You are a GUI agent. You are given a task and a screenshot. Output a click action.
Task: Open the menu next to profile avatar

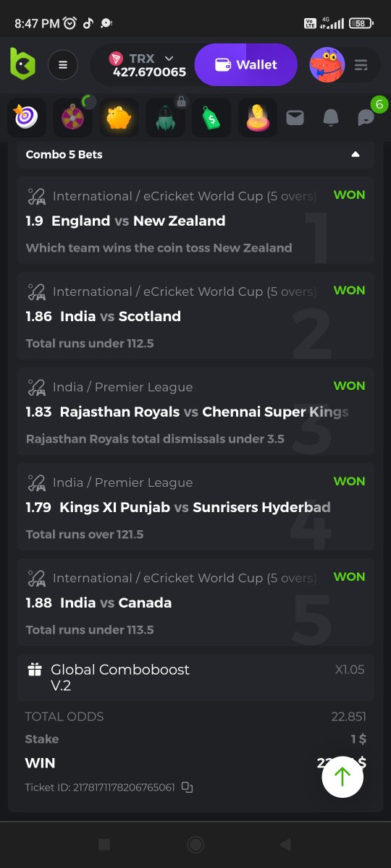(361, 65)
